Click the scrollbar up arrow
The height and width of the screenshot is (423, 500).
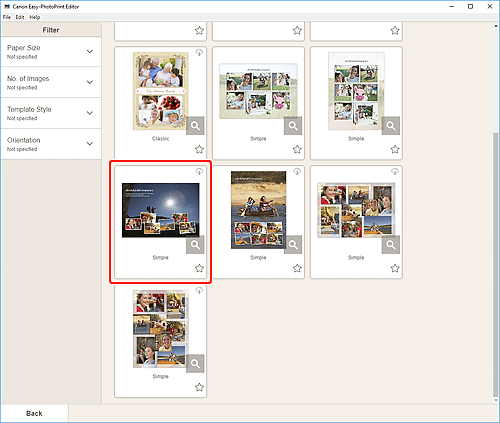click(496, 26)
